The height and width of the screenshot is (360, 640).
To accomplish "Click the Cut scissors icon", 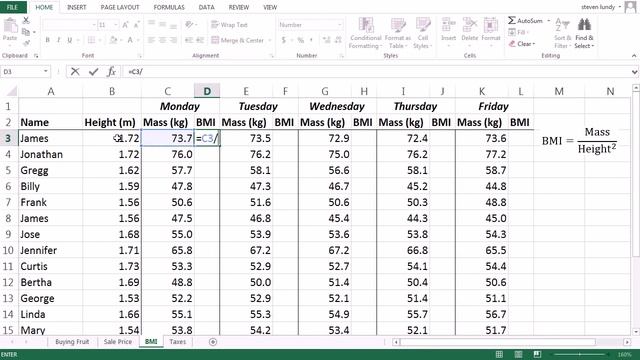I will (26, 20).
